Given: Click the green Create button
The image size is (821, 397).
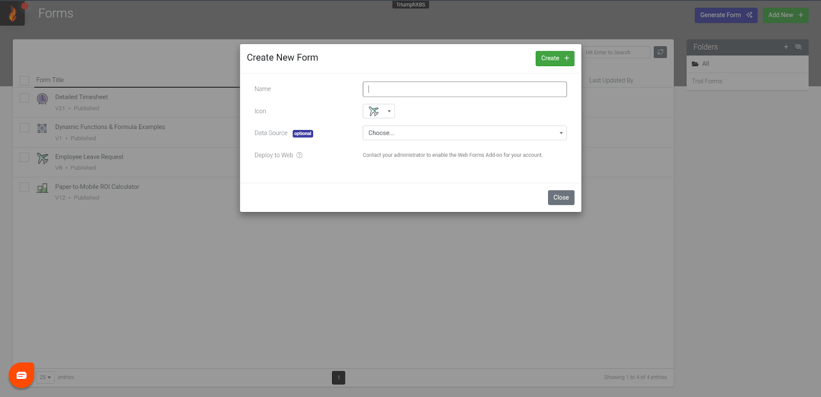Looking at the screenshot, I should [554, 58].
